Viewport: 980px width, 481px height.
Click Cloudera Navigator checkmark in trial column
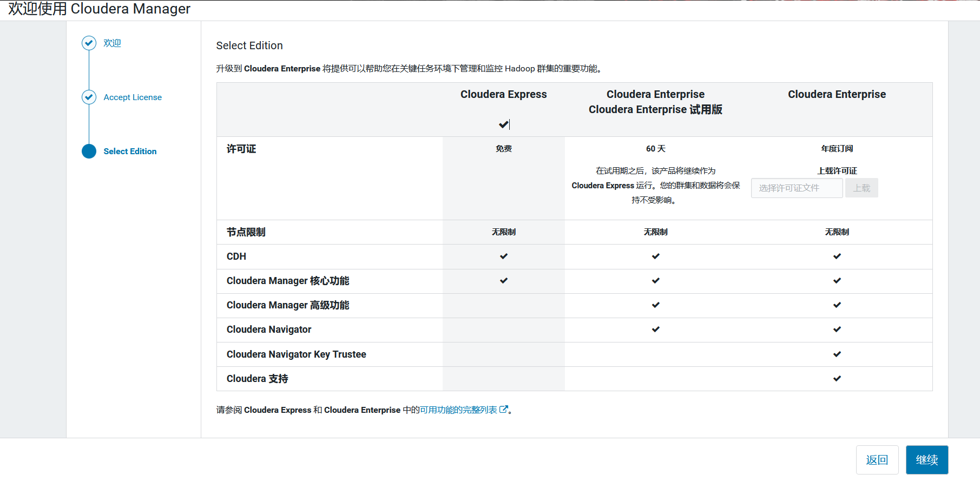point(656,330)
